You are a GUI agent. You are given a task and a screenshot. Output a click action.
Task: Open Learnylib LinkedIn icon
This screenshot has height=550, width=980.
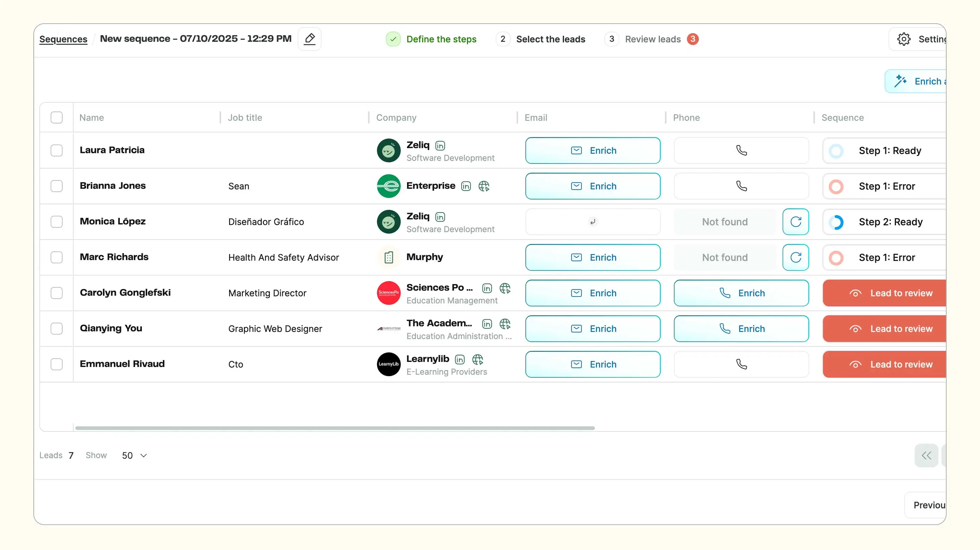pyautogui.click(x=460, y=359)
